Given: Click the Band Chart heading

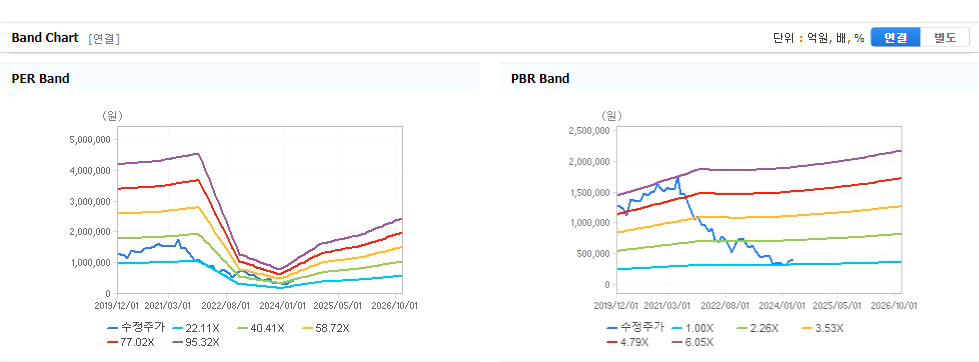Looking at the screenshot, I should click(x=45, y=38).
